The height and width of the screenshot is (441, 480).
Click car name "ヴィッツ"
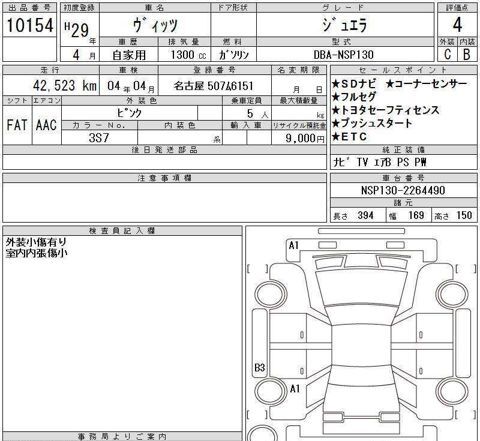point(155,25)
